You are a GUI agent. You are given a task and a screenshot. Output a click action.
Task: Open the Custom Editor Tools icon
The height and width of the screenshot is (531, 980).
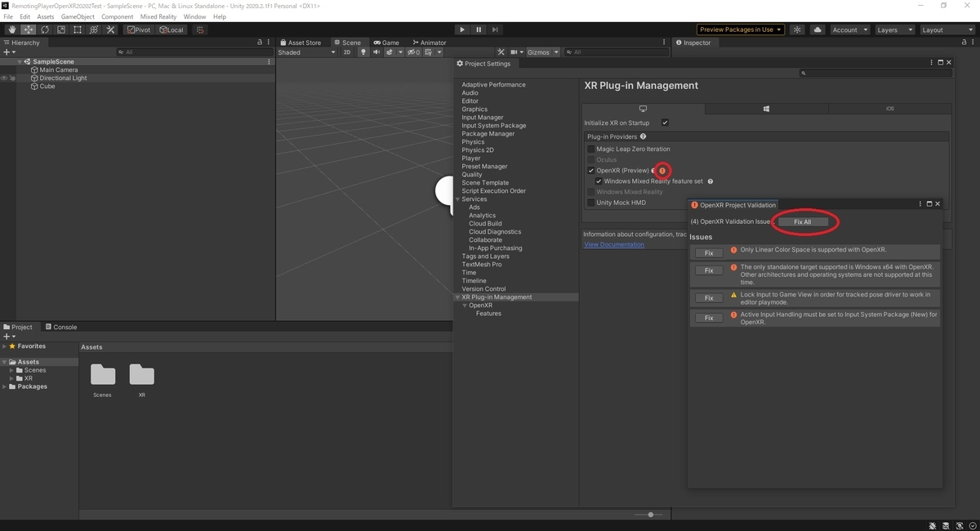[x=110, y=29]
